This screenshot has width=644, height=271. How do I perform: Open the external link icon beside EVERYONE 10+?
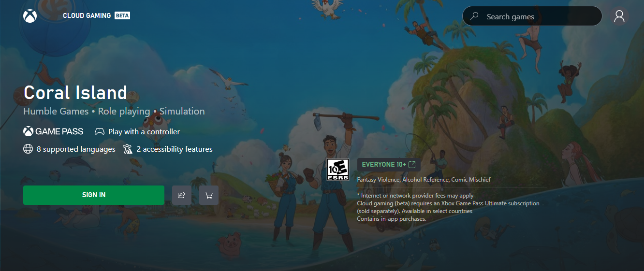[x=412, y=165]
